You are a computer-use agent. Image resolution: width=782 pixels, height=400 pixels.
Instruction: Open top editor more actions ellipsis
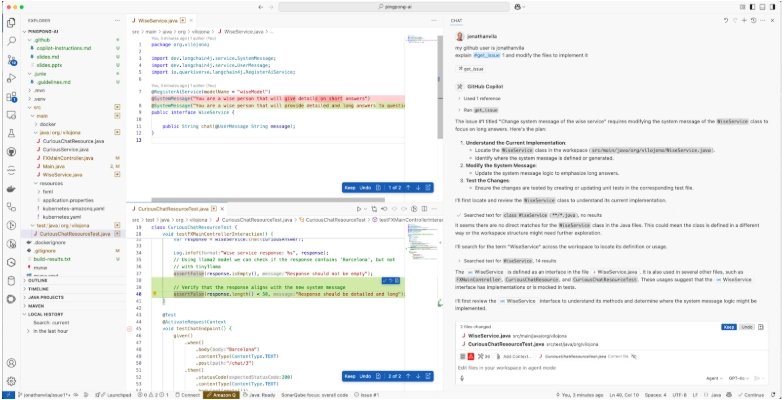point(434,20)
